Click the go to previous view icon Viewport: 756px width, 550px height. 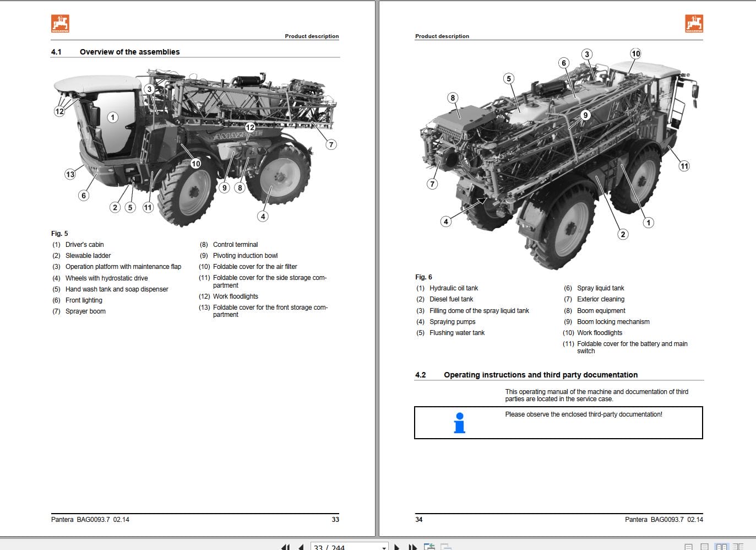click(x=430, y=547)
